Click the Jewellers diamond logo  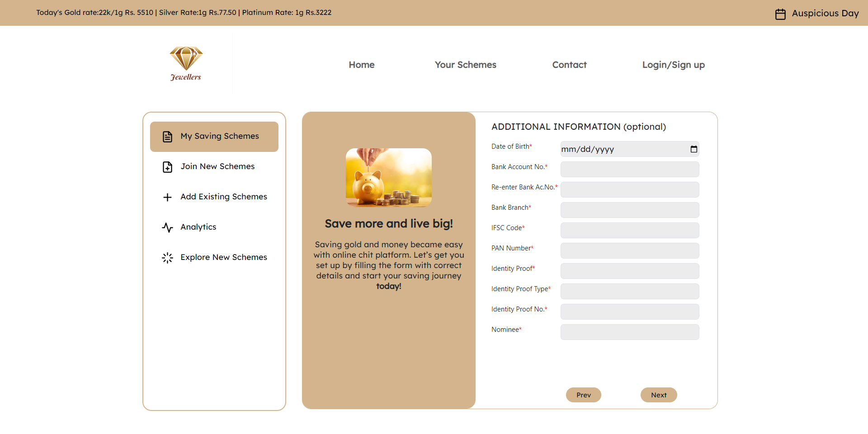(x=186, y=64)
